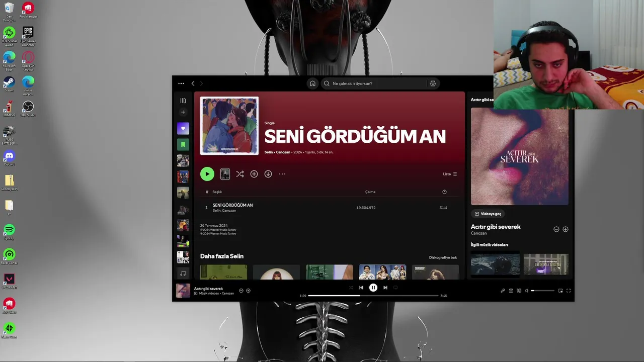Skip to the next track

pos(385,288)
